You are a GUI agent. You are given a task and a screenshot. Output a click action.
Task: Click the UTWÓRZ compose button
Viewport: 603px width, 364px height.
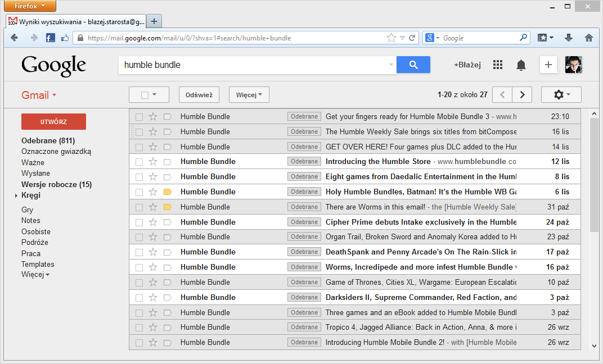coord(53,122)
